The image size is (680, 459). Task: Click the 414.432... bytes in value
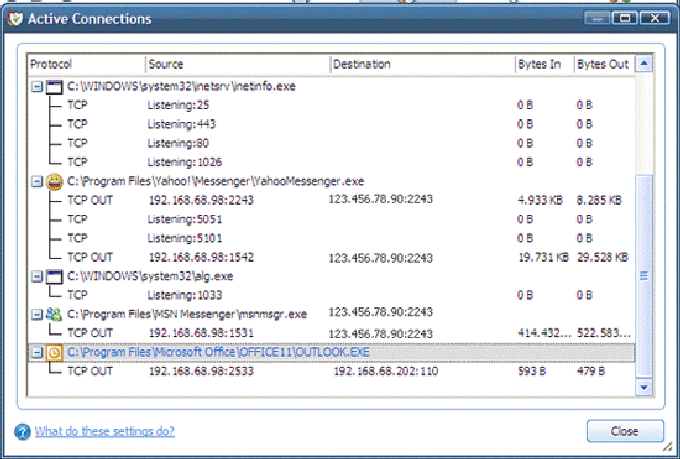pyautogui.click(x=543, y=333)
